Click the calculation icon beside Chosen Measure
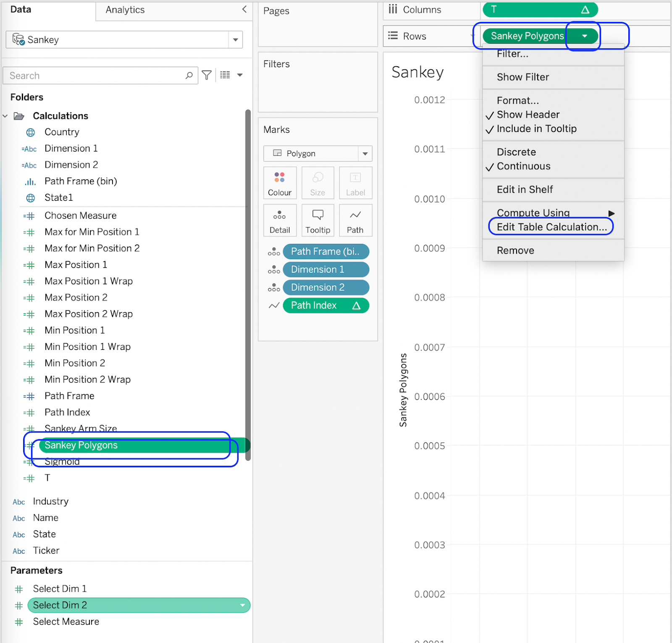672x643 pixels. pos(29,216)
